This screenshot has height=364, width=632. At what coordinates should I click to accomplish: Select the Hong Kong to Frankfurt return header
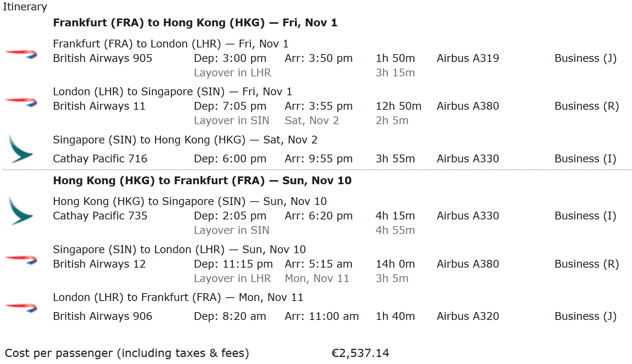tap(202, 181)
